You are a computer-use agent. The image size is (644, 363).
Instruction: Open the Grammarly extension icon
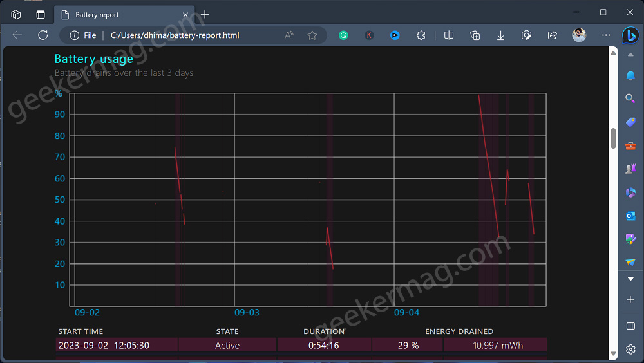[343, 35]
